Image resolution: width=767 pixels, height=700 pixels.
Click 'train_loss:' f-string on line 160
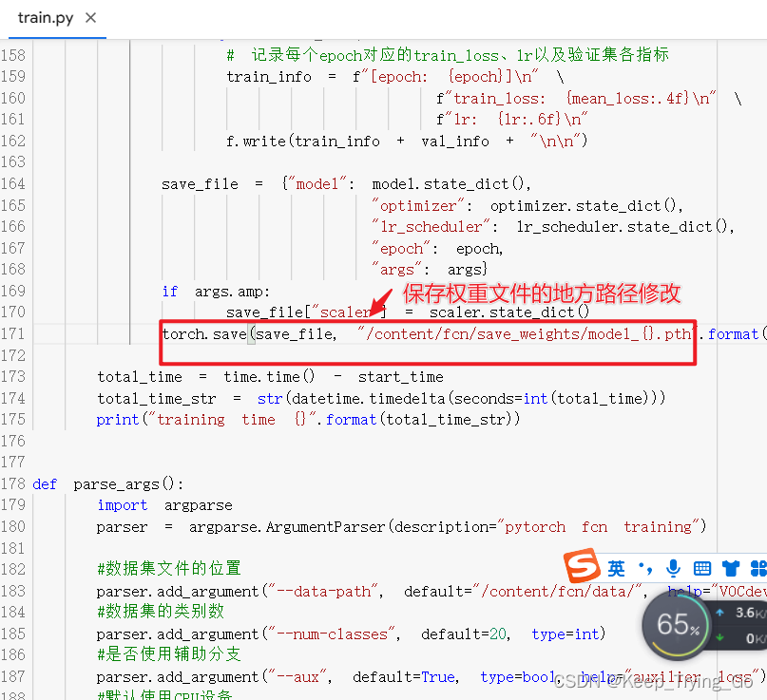[499, 99]
